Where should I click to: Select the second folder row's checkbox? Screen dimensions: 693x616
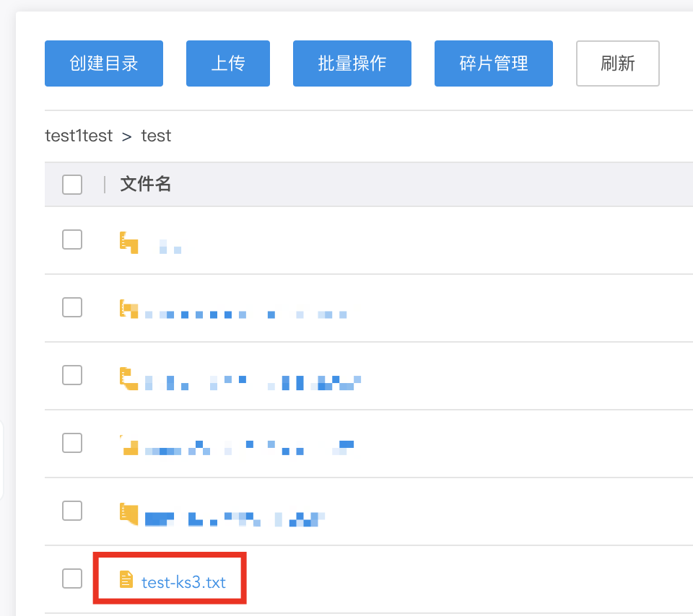pos(72,307)
